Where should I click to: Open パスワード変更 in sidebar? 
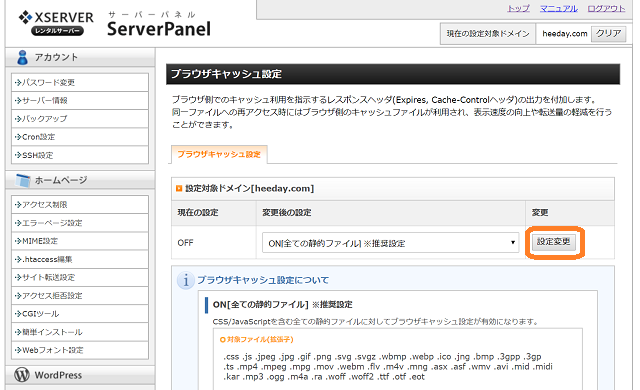pyautogui.click(x=80, y=82)
